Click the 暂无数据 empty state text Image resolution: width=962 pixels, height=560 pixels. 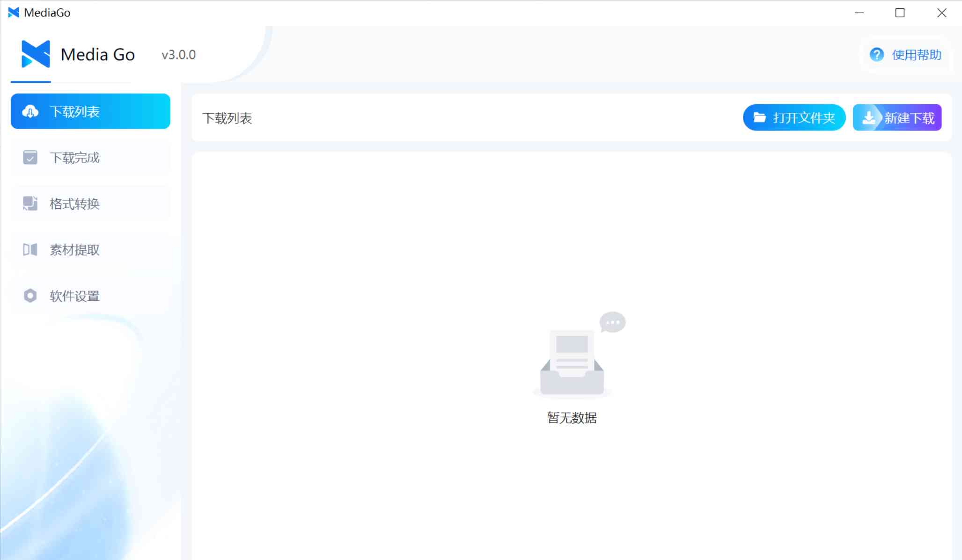tap(572, 418)
